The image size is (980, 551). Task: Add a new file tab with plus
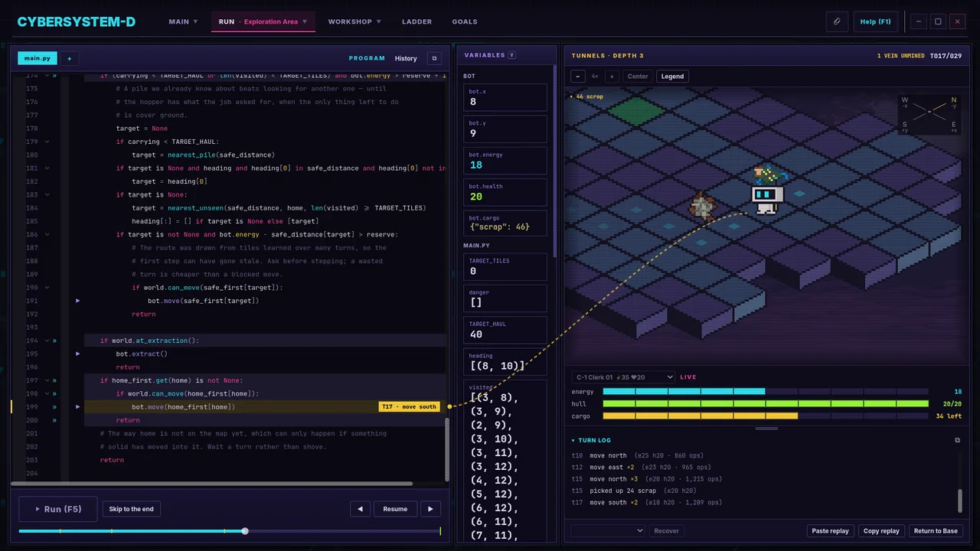click(69, 58)
